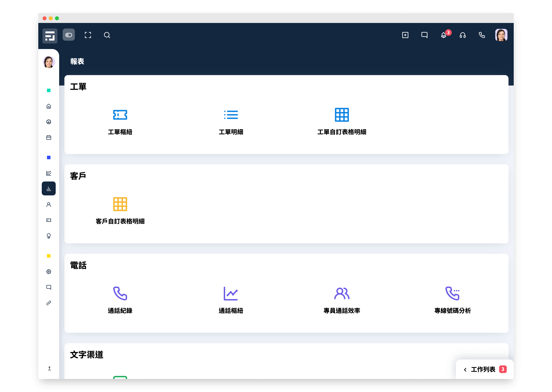
Task: Open the person/contacts icon in the sidebar
Action: pos(49,205)
